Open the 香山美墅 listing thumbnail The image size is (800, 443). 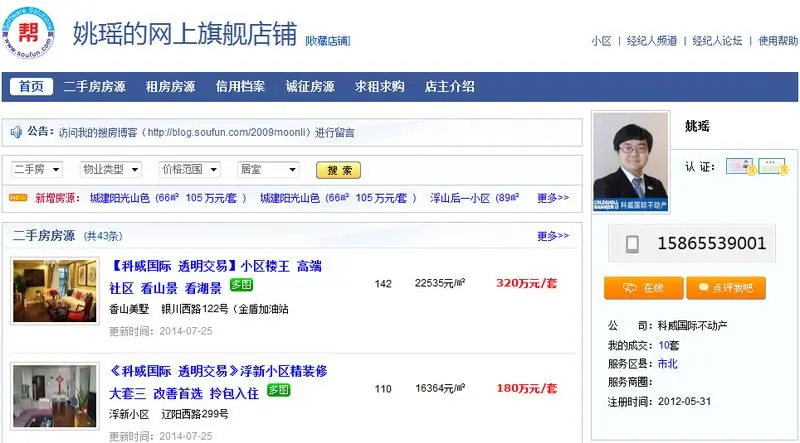click(55, 290)
